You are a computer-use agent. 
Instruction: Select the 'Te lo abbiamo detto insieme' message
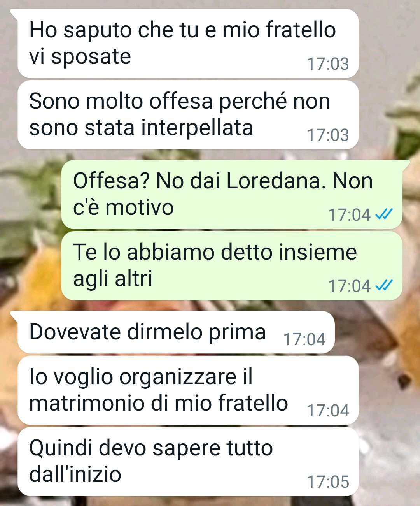pos(232,266)
